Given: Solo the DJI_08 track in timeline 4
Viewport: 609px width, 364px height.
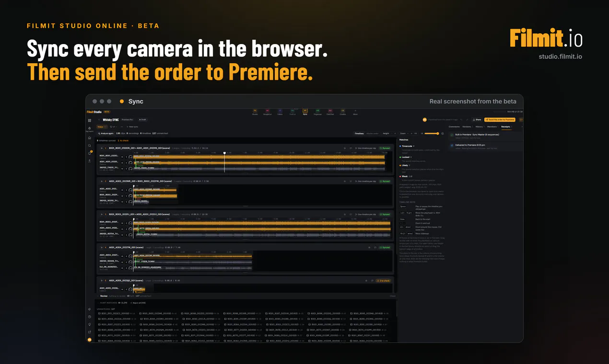Looking at the screenshot, I should click(126, 268).
